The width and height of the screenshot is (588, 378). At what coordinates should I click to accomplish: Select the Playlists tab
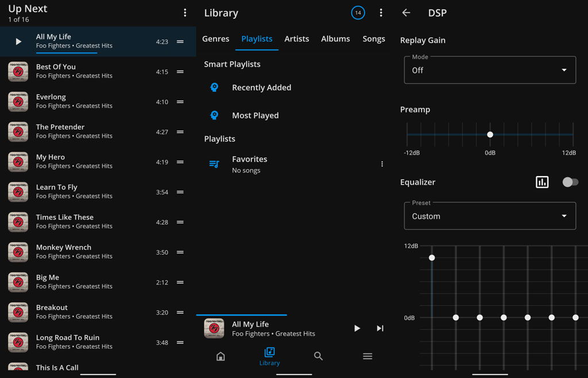pyautogui.click(x=257, y=39)
